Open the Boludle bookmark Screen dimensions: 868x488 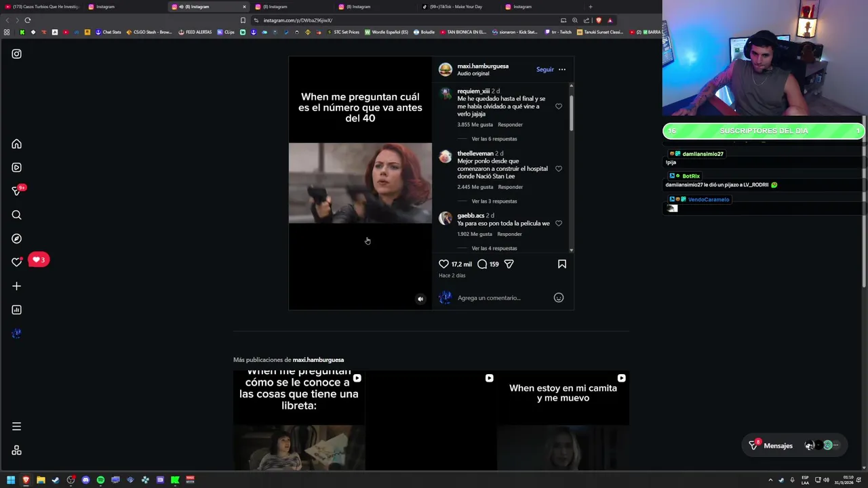pos(424,32)
